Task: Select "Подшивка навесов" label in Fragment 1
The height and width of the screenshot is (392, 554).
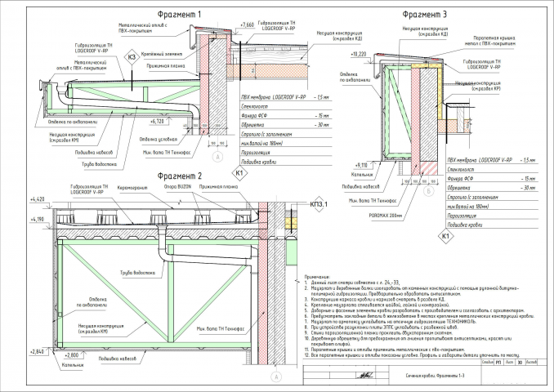Action: [94, 153]
